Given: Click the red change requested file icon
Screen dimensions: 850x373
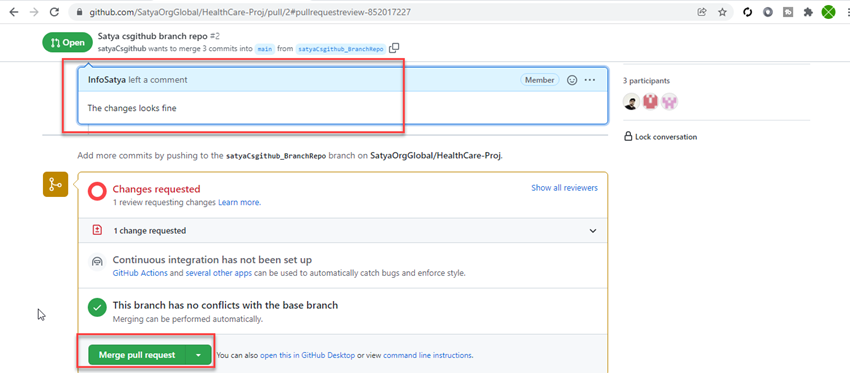Looking at the screenshot, I should (x=97, y=230).
